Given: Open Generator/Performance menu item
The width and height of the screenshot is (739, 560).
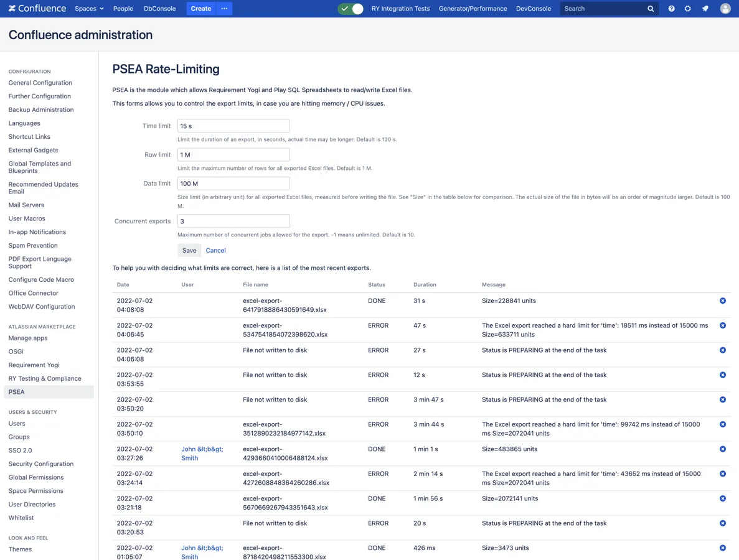Looking at the screenshot, I should point(473,9).
